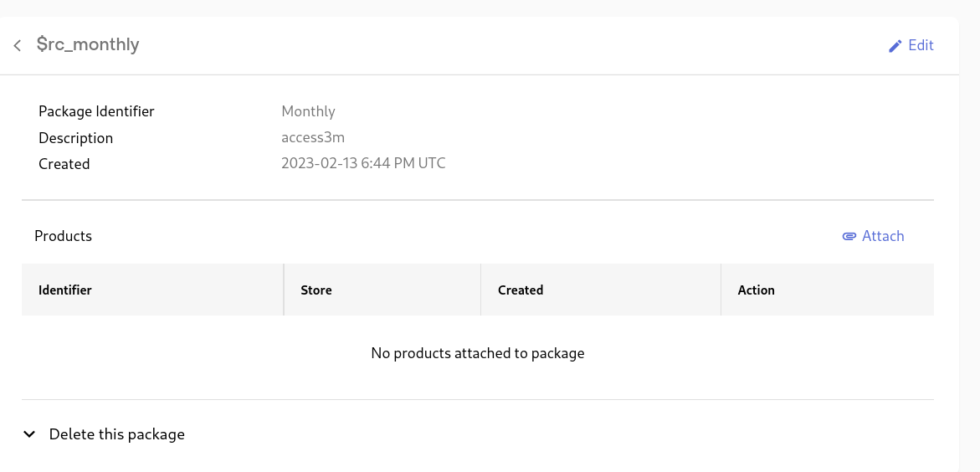Select the Action column header

(x=757, y=290)
